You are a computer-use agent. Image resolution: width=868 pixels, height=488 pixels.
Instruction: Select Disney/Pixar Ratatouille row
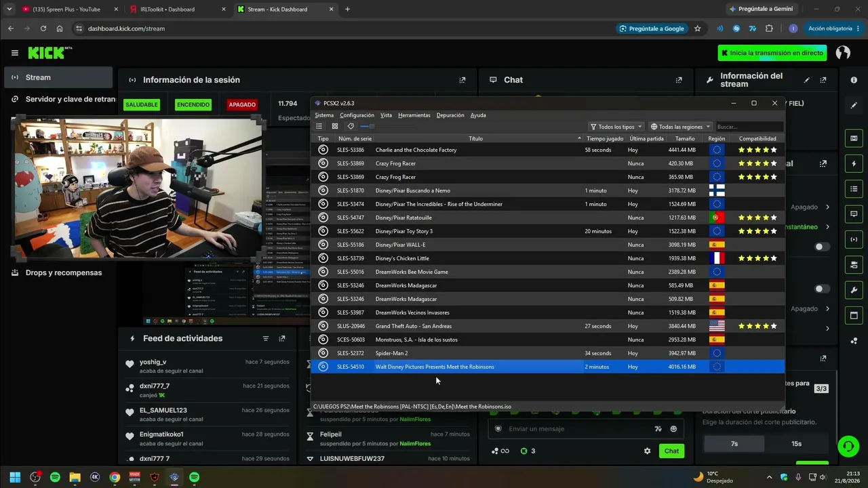tap(548, 218)
